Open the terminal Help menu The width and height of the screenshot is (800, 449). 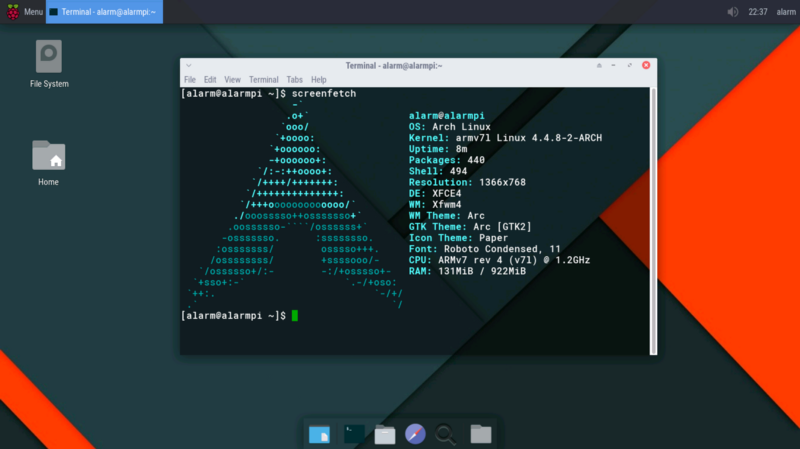coord(318,79)
